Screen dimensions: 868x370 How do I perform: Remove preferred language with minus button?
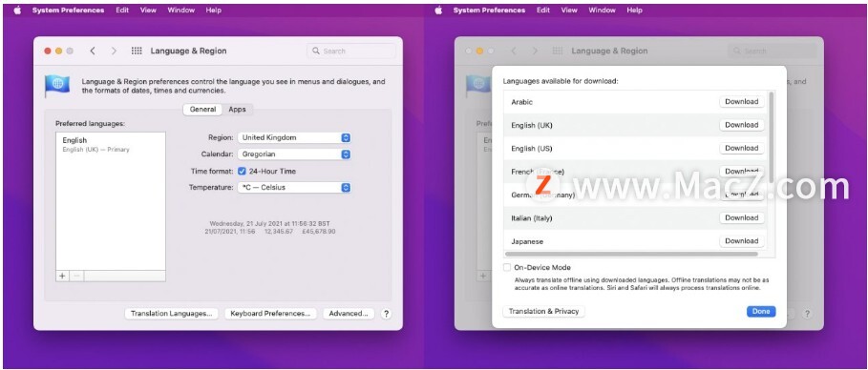click(76, 276)
